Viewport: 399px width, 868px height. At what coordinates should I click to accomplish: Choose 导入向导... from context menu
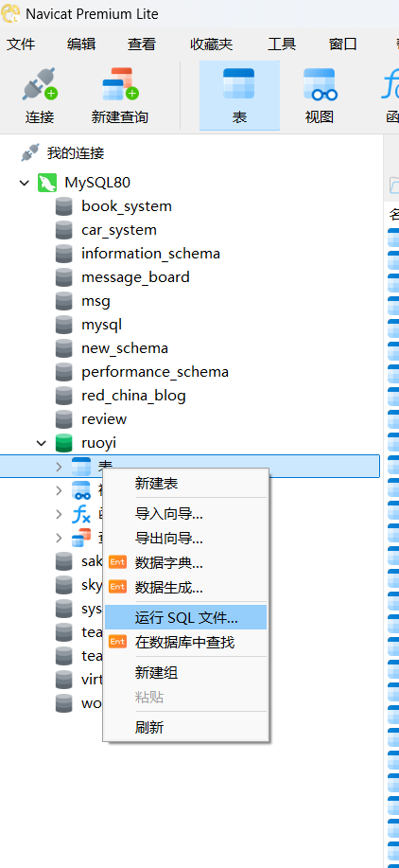click(185, 514)
